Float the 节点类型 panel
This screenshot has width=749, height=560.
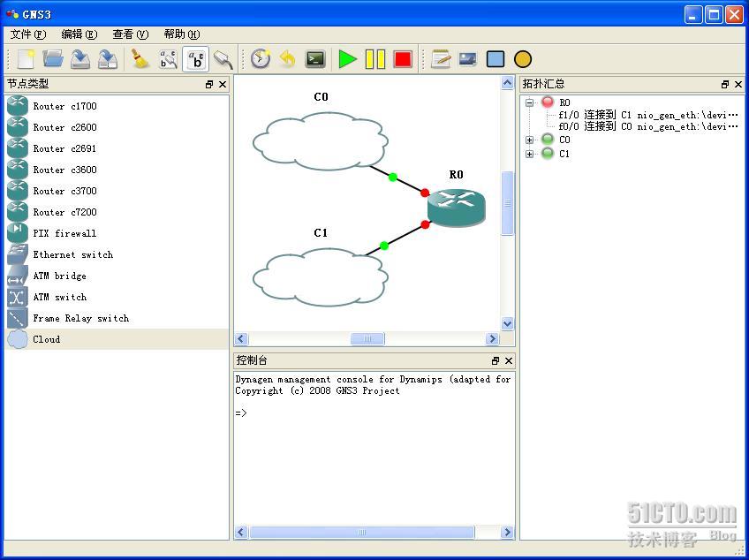coord(209,85)
